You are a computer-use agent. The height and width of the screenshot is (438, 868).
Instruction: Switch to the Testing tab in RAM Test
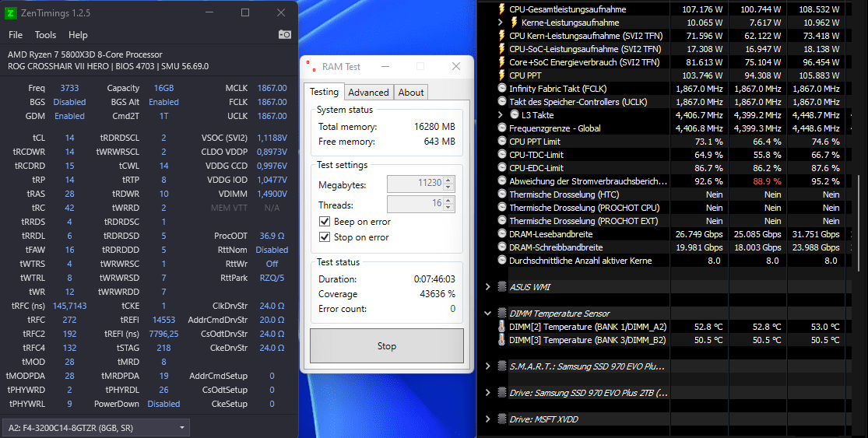(x=324, y=92)
